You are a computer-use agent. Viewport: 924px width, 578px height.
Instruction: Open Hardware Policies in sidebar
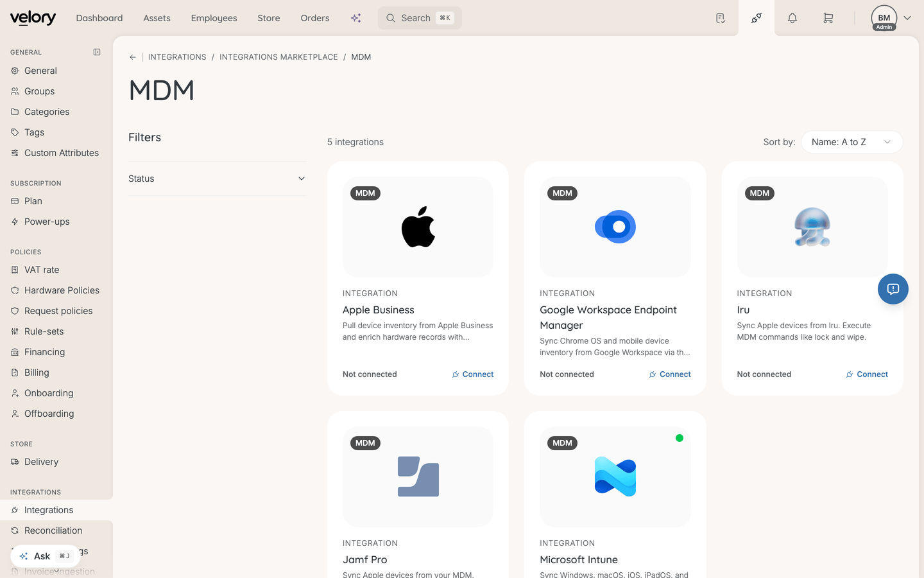pyautogui.click(x=56, y=290)
